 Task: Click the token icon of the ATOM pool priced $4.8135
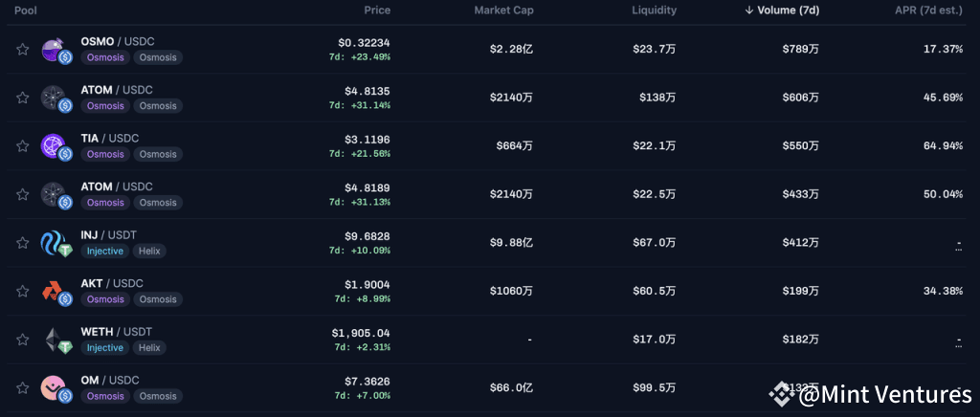pos(56,98)
